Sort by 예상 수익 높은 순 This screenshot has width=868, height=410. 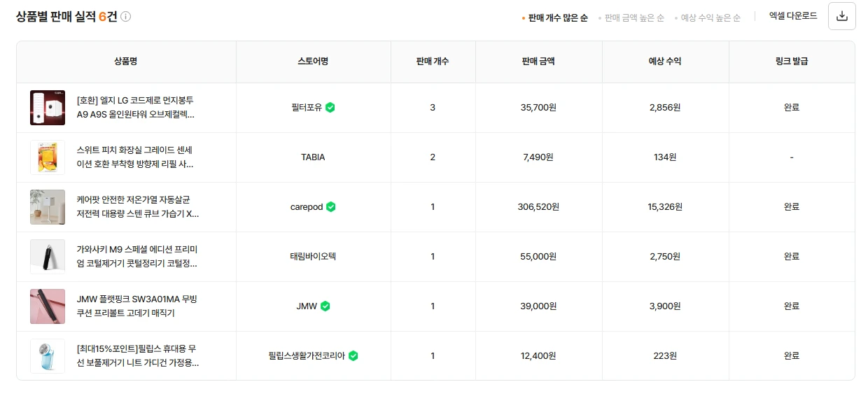(x=710, y=17)
